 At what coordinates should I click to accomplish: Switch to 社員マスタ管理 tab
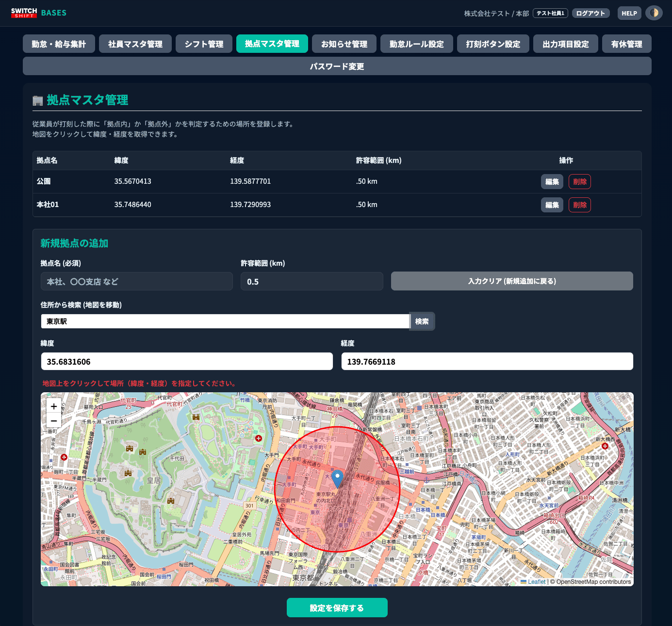[x=135, y=44]
